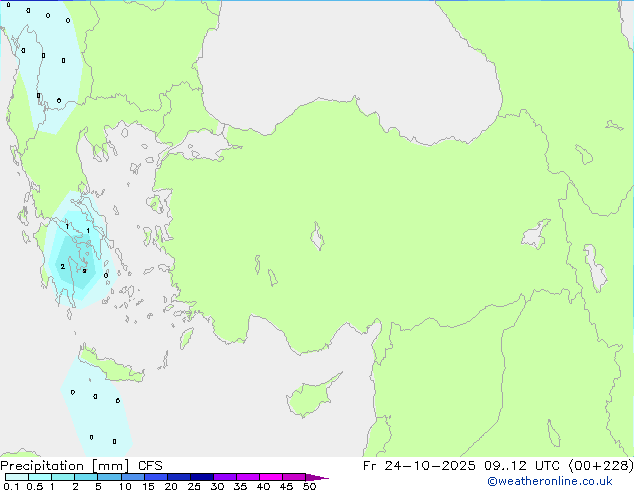The image size is (634, 490).
Task: Open the weatheronline.co.uk credit link
Action: tap(550, 481)
